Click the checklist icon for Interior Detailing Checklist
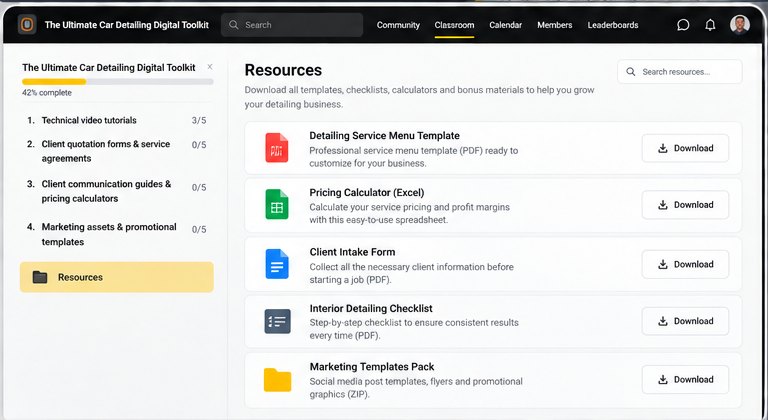Image resolution: width=768 pixels, height=420 pixels. (x=277, y=321)
